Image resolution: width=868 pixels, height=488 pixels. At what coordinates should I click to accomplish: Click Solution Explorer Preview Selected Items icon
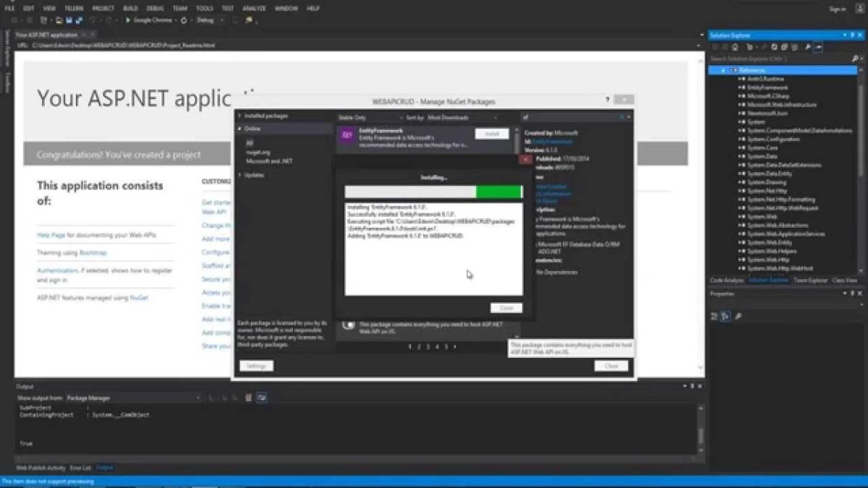pyautogui.click(x=818, y=47)
